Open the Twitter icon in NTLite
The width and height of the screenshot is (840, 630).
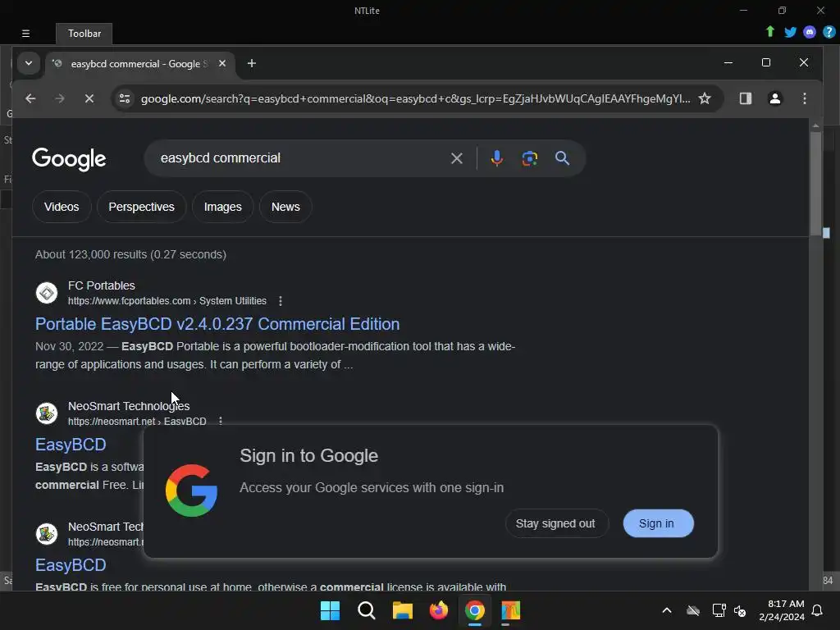790,32
